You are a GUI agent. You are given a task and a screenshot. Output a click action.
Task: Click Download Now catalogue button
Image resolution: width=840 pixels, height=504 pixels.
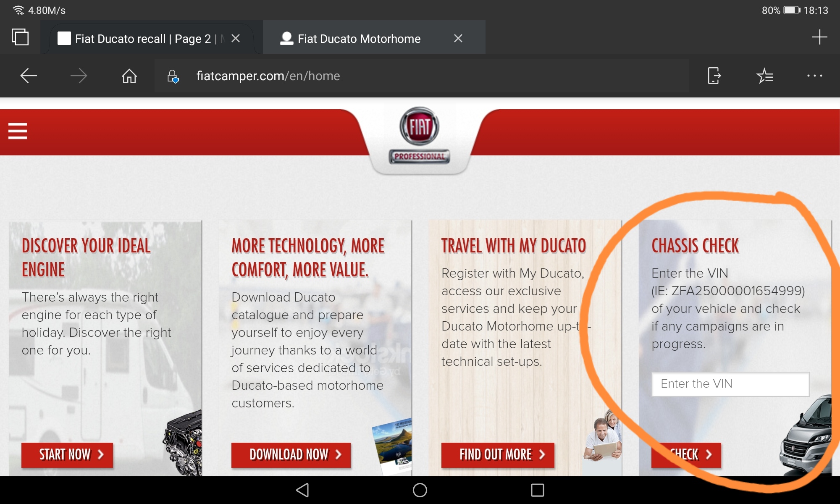[291, 455]
